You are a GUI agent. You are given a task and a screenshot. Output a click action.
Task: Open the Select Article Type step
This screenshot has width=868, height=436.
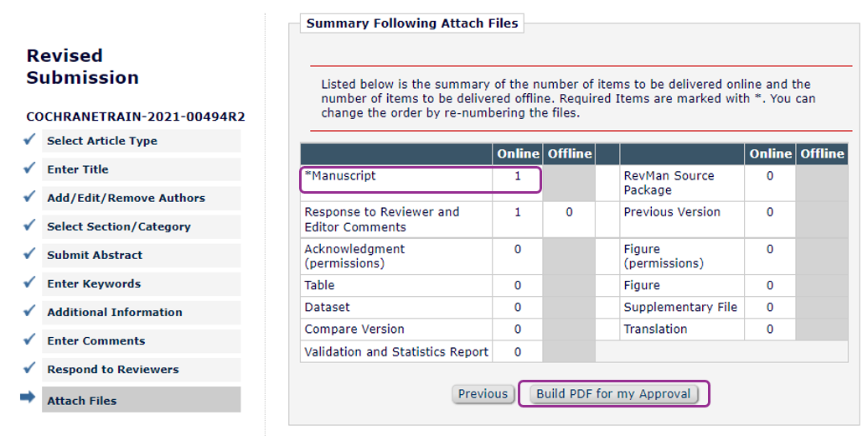point(102,141)
